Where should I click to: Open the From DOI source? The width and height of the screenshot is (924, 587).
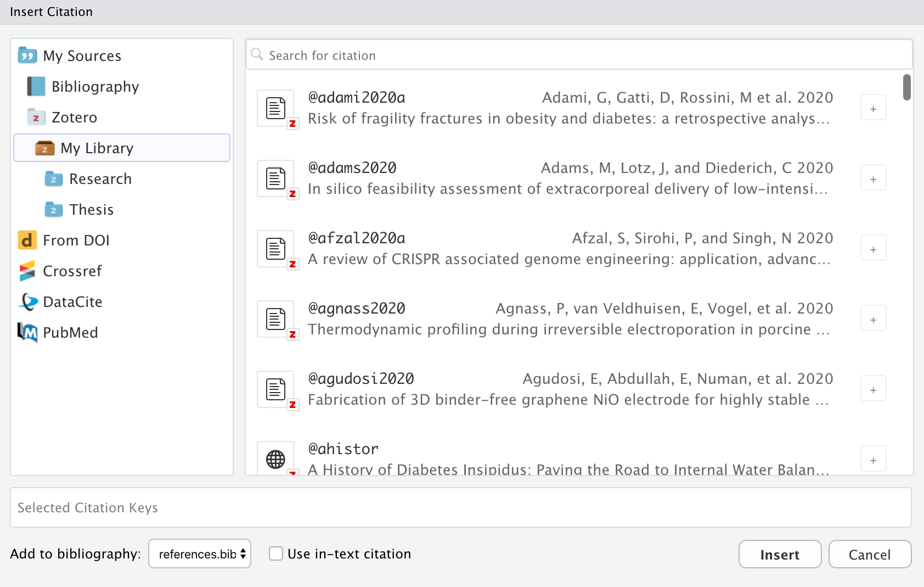click(76, 240)
